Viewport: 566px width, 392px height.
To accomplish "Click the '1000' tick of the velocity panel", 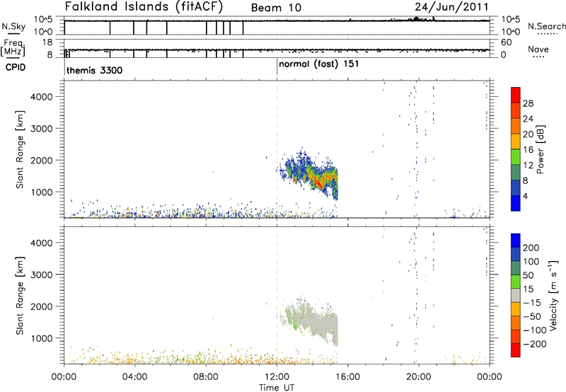I will point(42,338).
